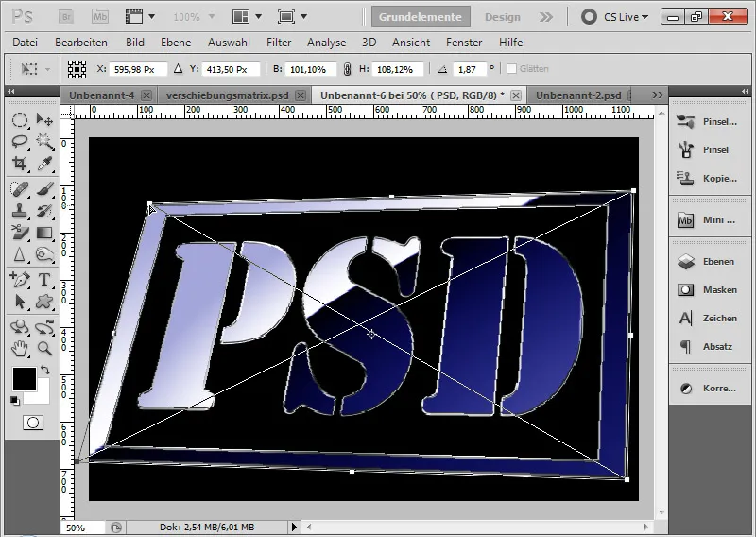Show hidden document tabs chevron
The image size is (756, 537).
658,95
